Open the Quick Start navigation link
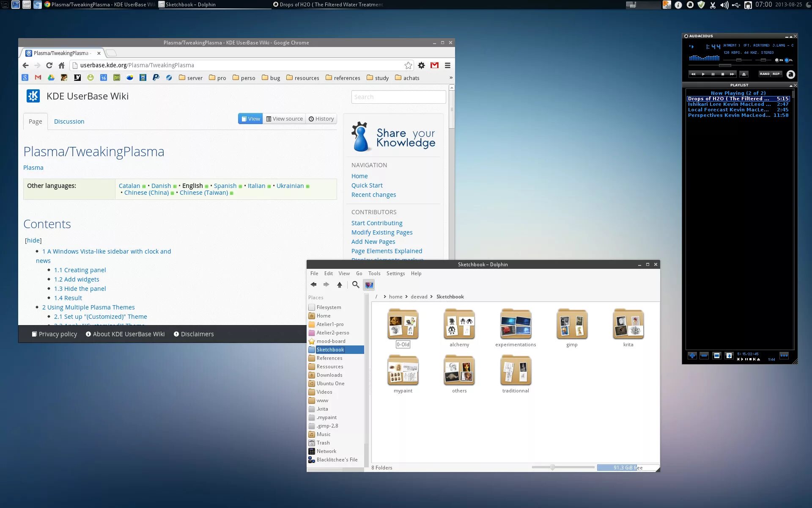Image resolution: width=812 pixels, height=508 pixels. [367, 185]
